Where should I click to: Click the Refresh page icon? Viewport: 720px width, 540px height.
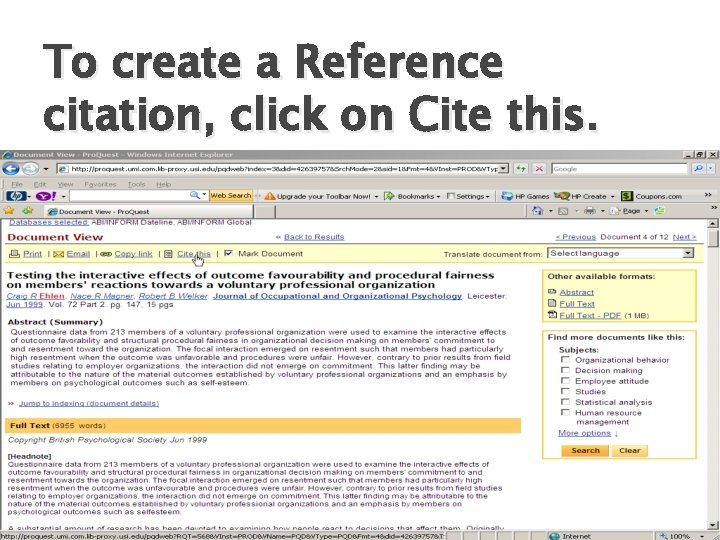click(521, 169)
